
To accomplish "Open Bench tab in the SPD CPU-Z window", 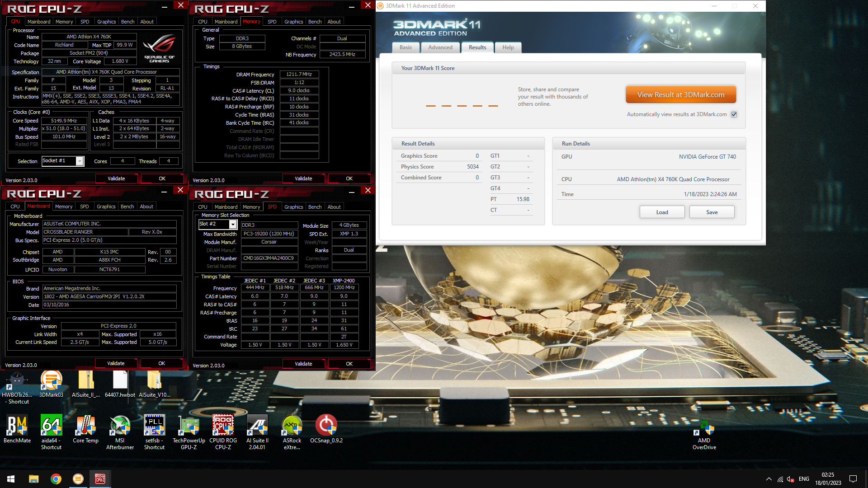I will [315, 207].
